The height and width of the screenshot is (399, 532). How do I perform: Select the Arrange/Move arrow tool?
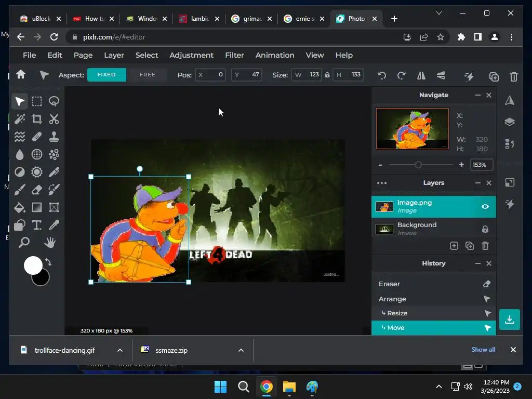tap(19, 101)
